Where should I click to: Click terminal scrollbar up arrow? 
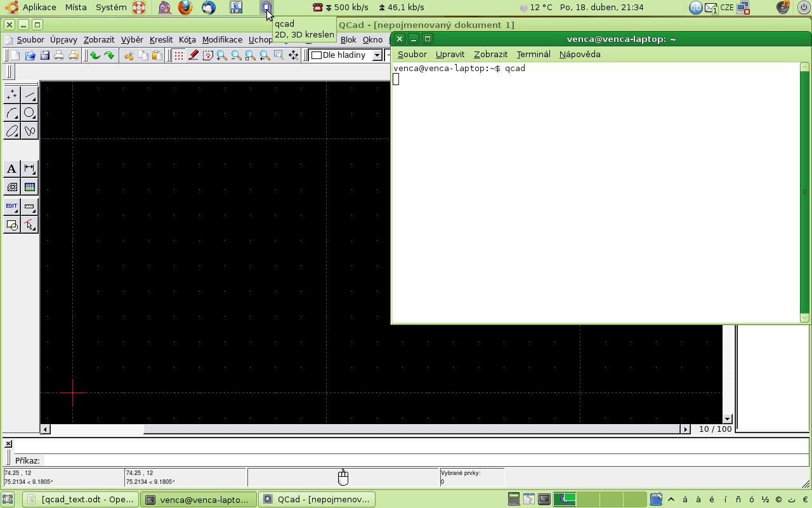(x=805, y=67)
